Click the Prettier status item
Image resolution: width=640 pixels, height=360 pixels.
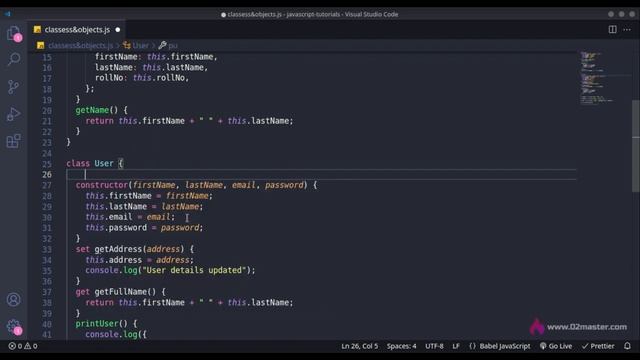(x=598, y=346)
